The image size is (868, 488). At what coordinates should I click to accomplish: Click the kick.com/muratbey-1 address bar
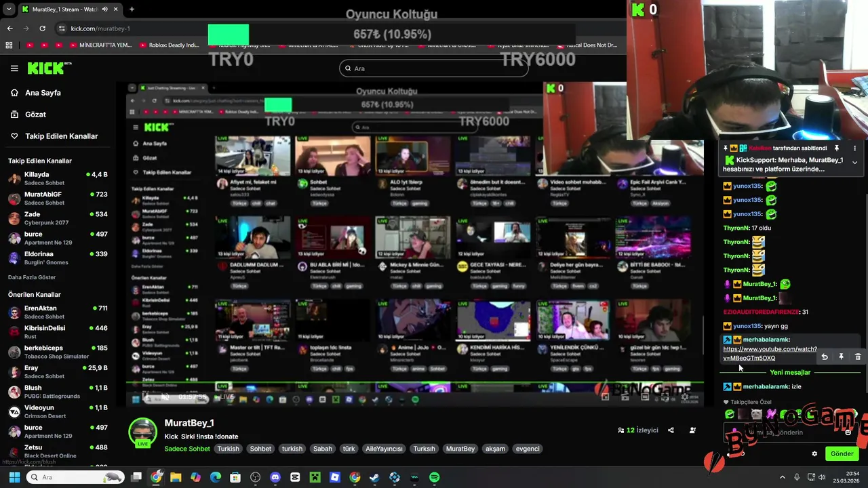[x=100, y=28]
